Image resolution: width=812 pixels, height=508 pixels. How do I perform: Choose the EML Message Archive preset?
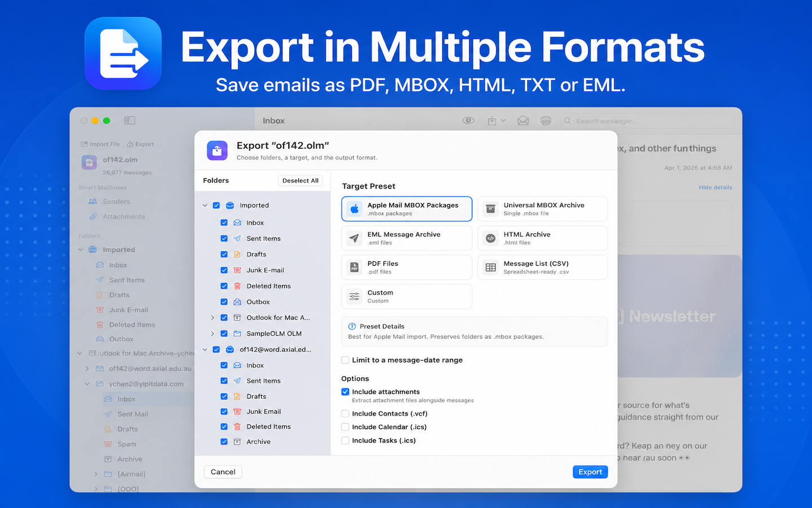pos(407,238)
